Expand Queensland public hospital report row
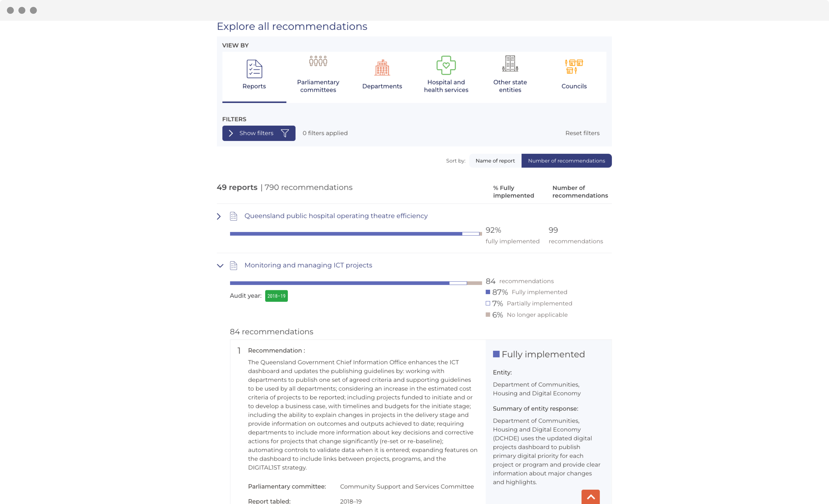 (219, 216)
